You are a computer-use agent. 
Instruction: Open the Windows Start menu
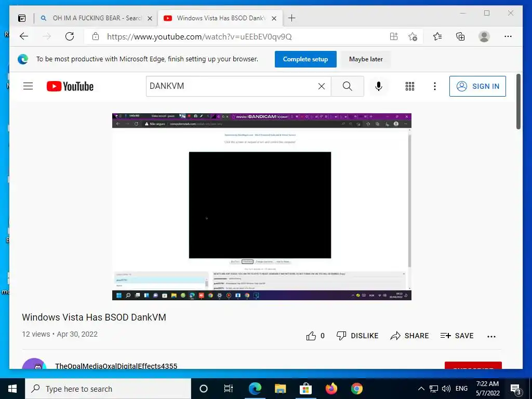tap(12, 389)
